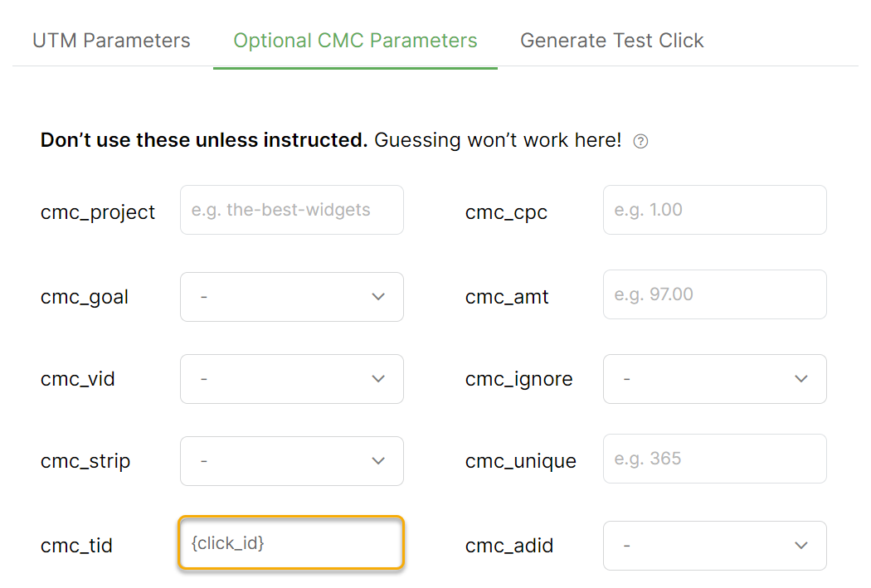Click the help question mark icon
The image size is (871, 588).
point(640,142)
